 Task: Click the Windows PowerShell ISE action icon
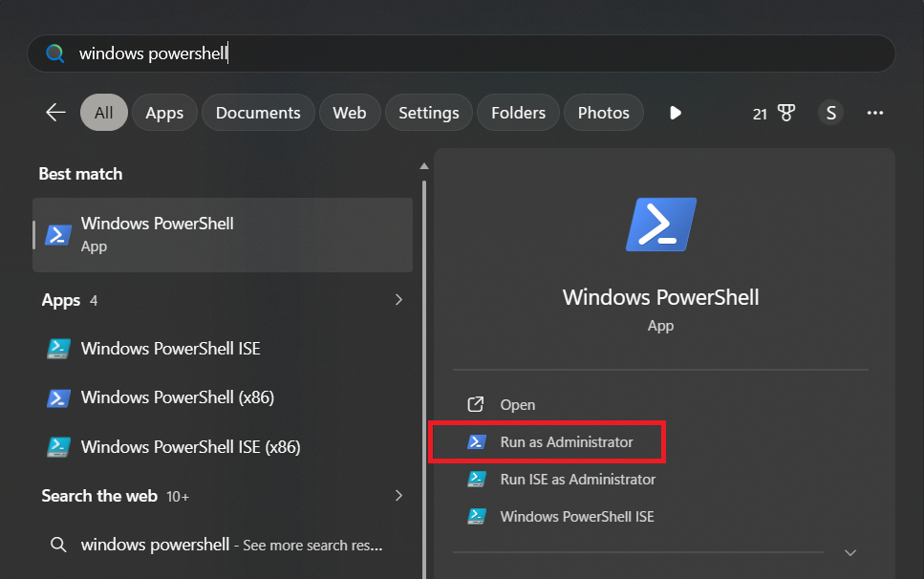[477, 516]
